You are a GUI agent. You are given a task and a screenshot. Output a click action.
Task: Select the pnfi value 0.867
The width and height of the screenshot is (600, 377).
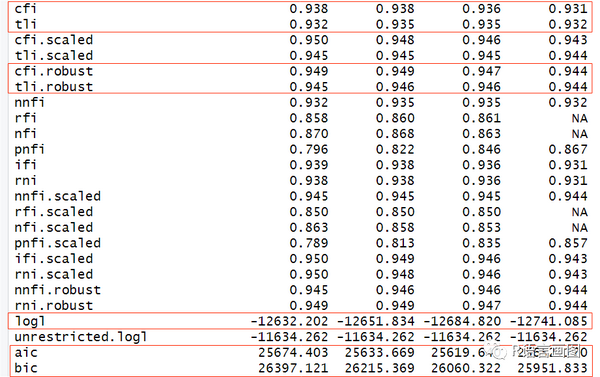[568, 149]
